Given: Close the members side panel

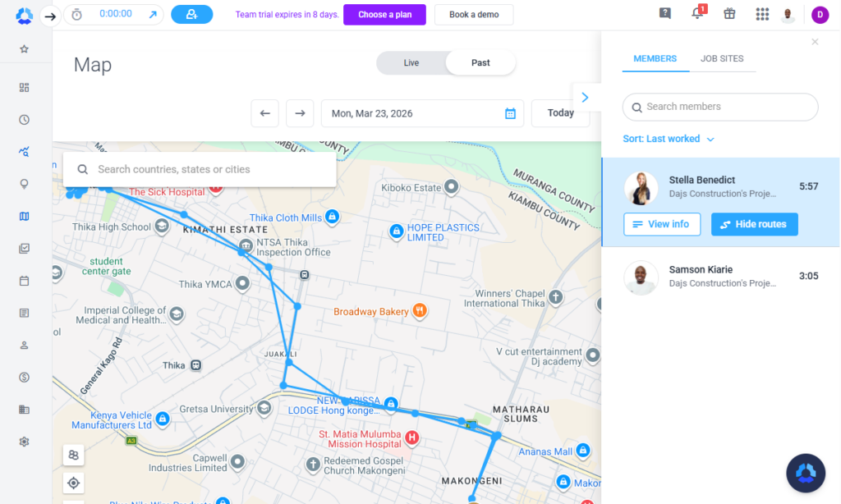Looking at the screenshot, I should [815, 42].
